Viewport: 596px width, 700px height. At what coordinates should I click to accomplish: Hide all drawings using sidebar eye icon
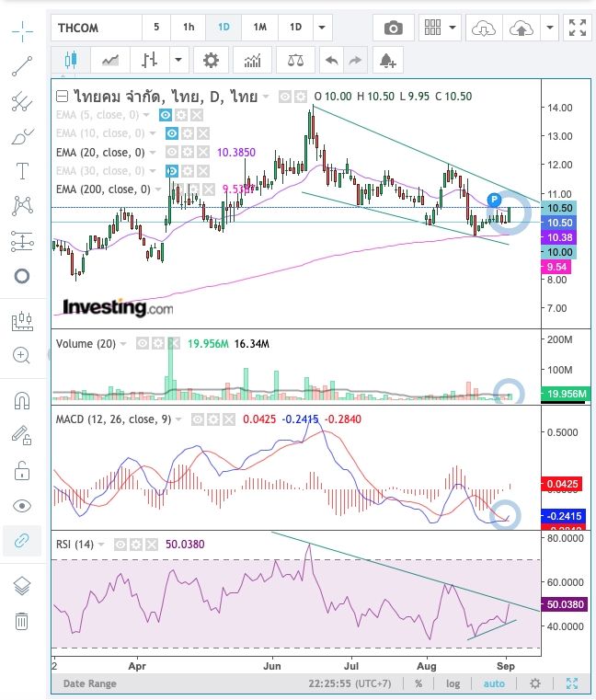click(x=23, y=506)
